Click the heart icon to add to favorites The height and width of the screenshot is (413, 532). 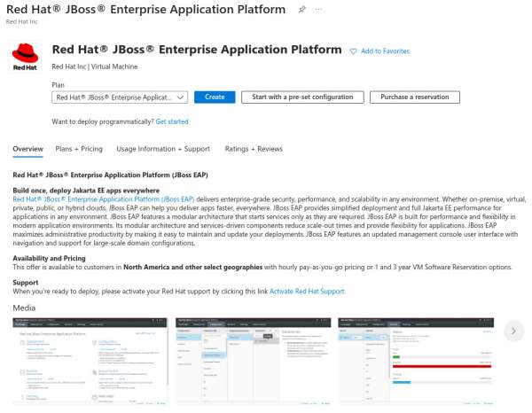point(354,51)
